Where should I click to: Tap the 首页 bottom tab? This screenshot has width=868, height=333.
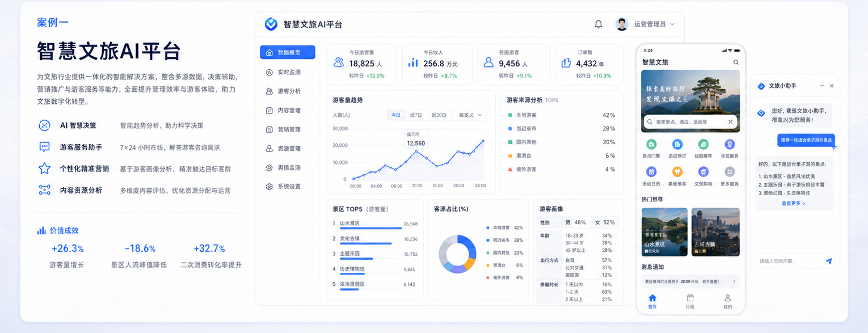tap(652, 301)
